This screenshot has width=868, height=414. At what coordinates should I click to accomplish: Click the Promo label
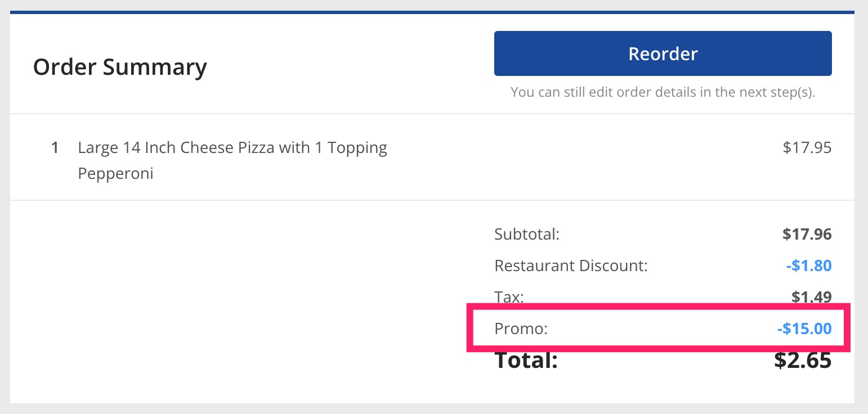pyautogui.click(x=521, y=328)
